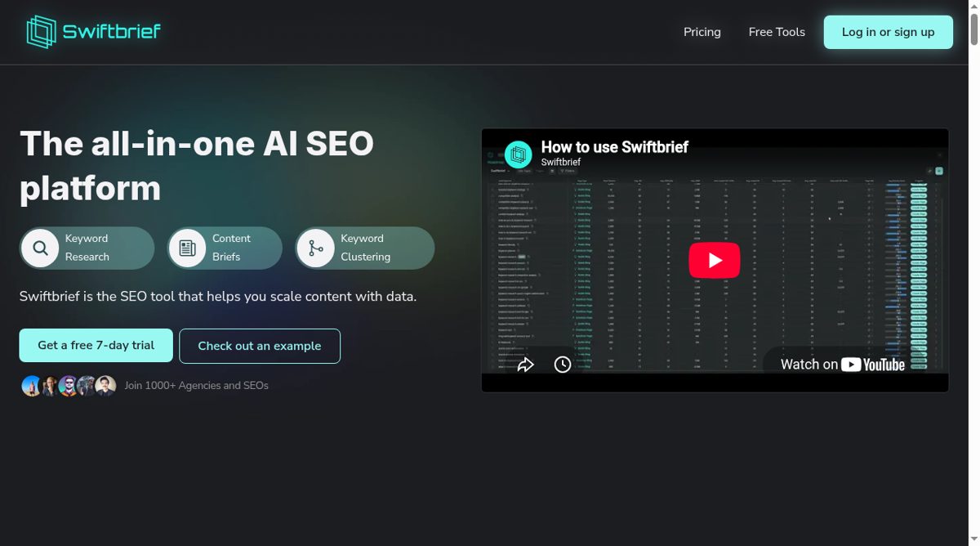
Task: Select the Content Briefs document icon
Action: (187, 248)
